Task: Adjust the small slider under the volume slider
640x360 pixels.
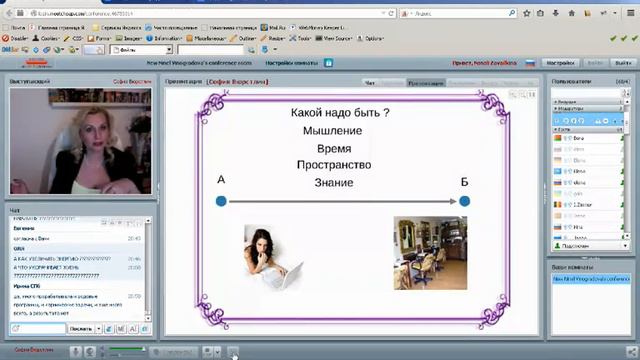Action: click(126, 355)
